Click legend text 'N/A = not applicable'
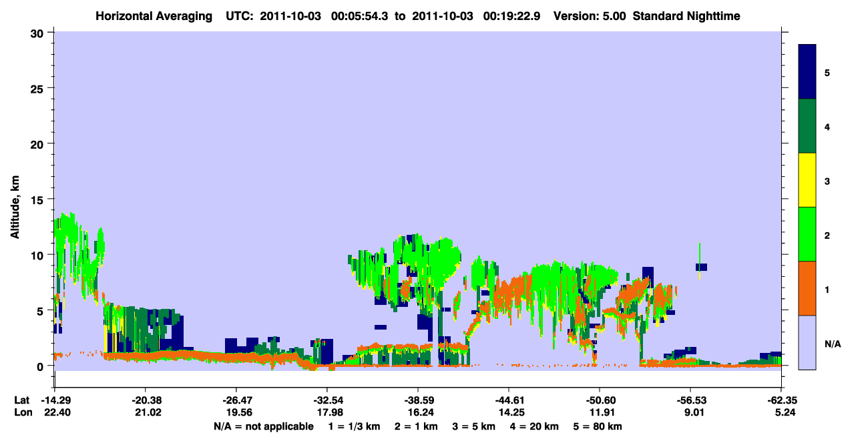Viewport: 868px width, 445px height. pos(263,426)
